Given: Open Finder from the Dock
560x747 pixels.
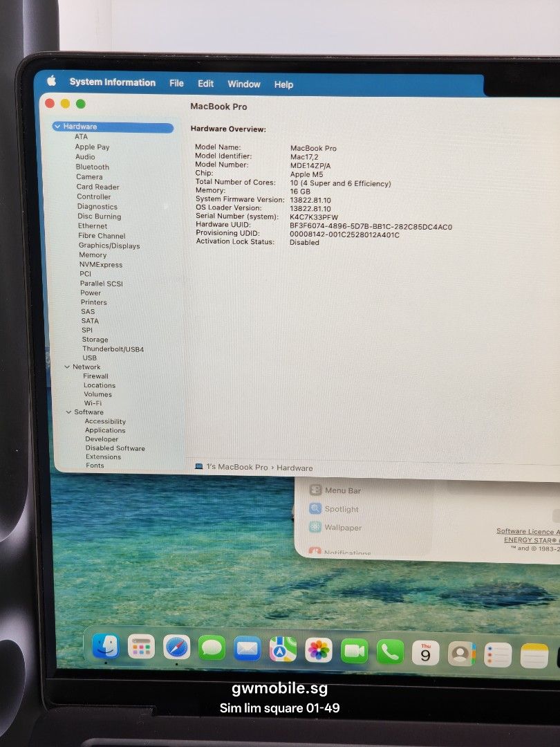Looking at the screenshot, I should click(106, 645).
